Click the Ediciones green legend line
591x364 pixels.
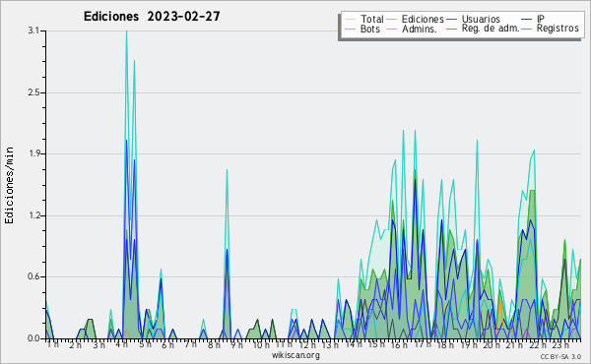pos(391,20)
